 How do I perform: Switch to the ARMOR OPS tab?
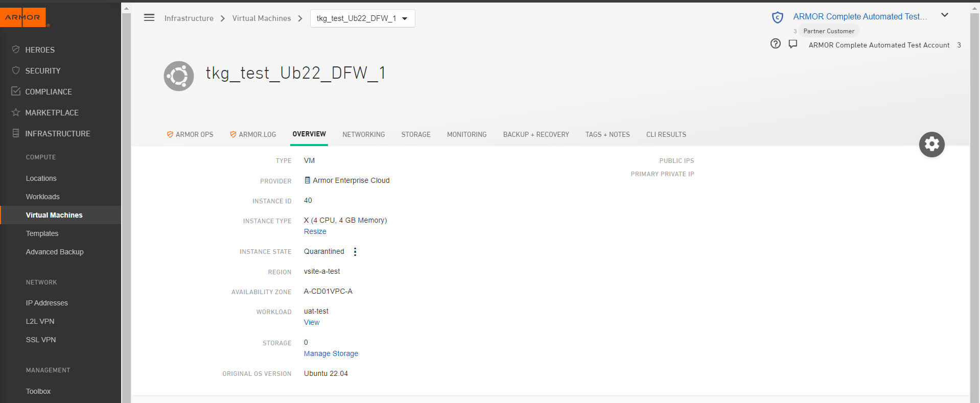[190, 134]
